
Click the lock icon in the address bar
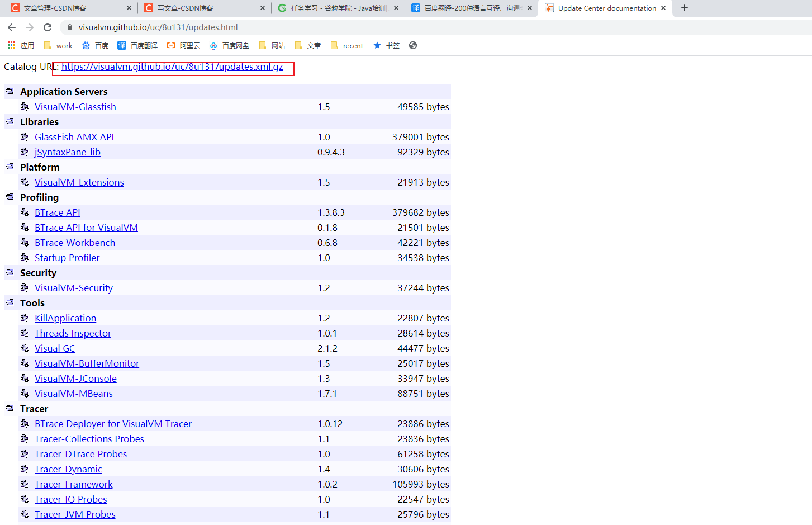70,27
